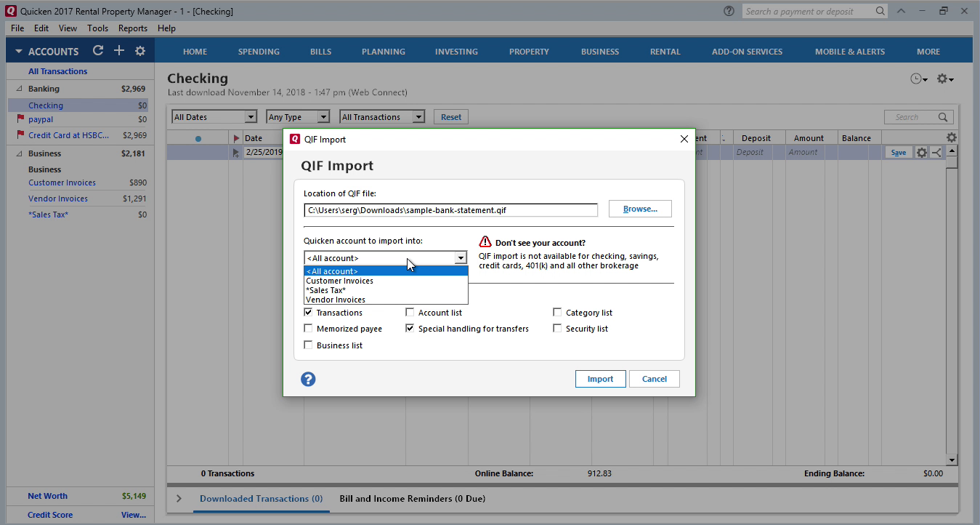The width and height of the screenshot is (980, 525).
Task: Click the QIF file location field
Action: 450,210
